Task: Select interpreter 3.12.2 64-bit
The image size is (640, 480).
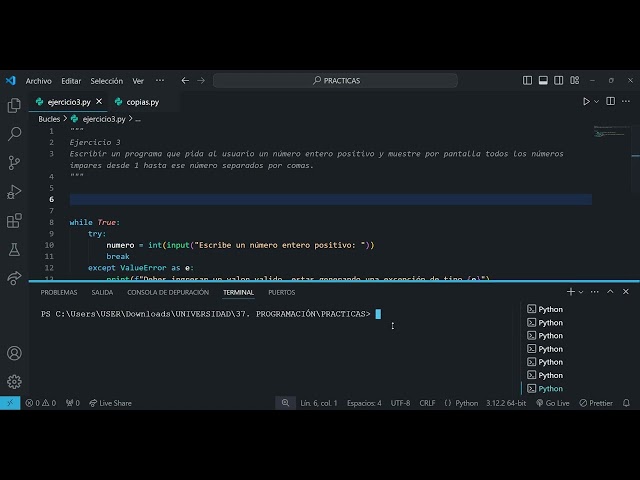Action: tap(506, 403)
